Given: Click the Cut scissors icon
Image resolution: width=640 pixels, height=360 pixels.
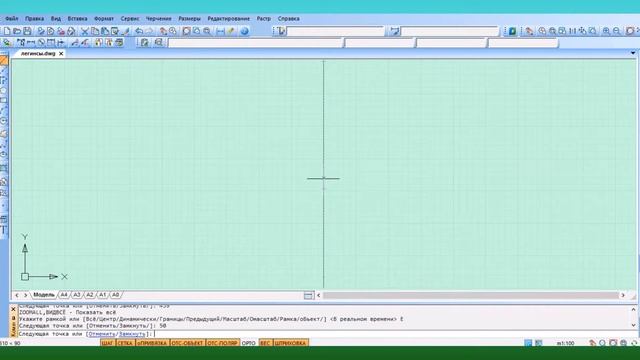Looking at the screenshot, I should tap(84, 31).
